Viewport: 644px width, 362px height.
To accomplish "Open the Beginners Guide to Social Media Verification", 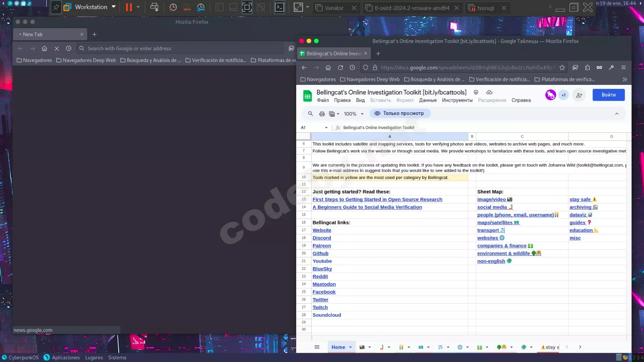I will (x=367, y=207).
